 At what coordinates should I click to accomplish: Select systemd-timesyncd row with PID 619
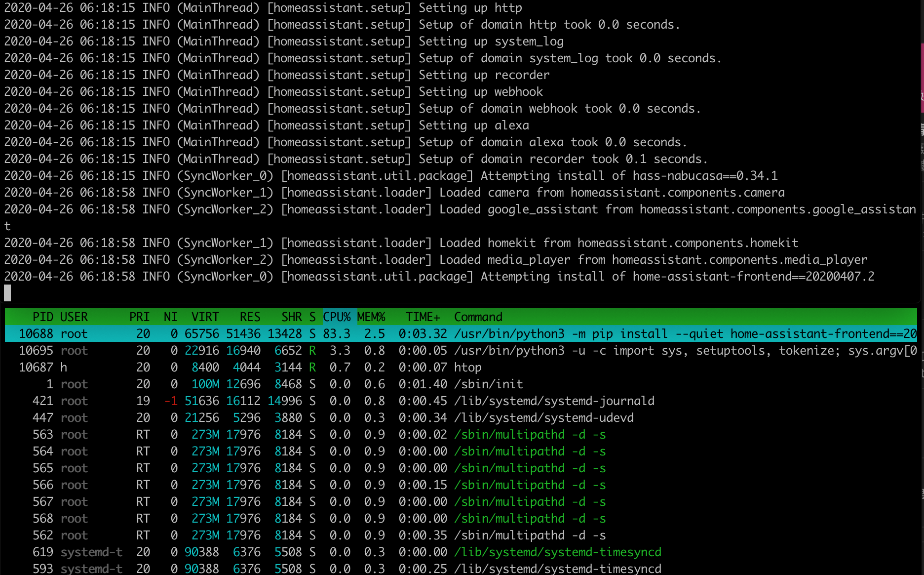461,552
